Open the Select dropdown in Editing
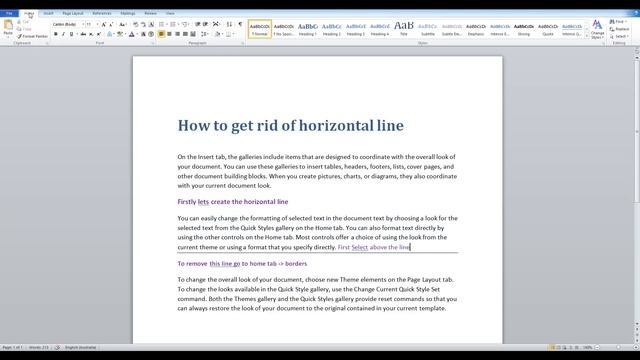This screenshot has width=640, height=360. pyautogui.click(x=619, y=36)
